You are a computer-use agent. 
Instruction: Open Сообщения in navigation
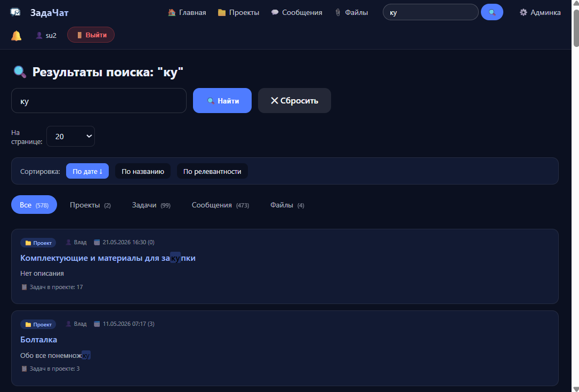tap(296, 13)
